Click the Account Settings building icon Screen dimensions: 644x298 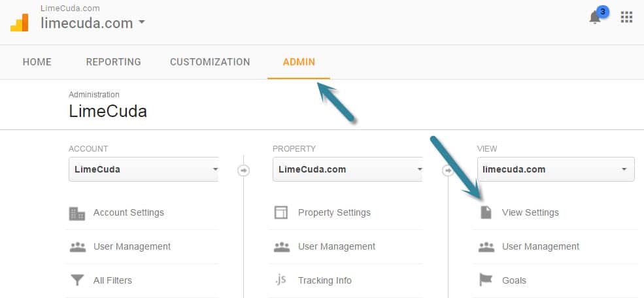(76, 214)
